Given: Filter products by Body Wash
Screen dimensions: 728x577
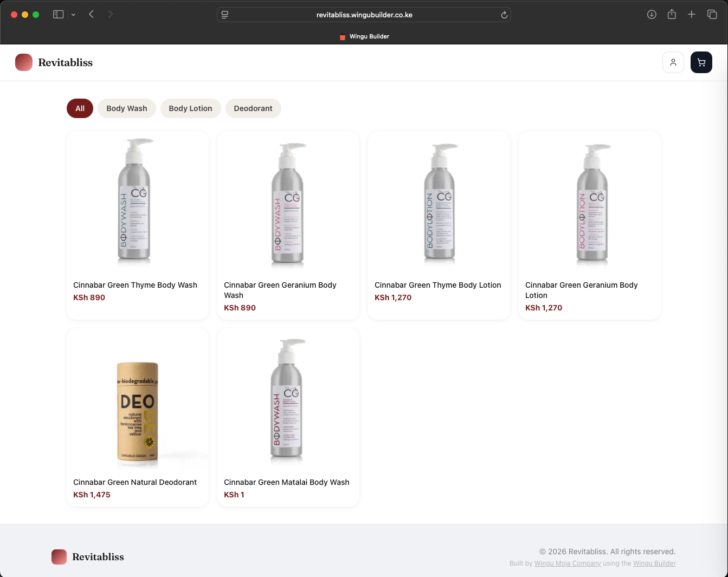Looking at the screenshot, I should [x=127, y=108].
